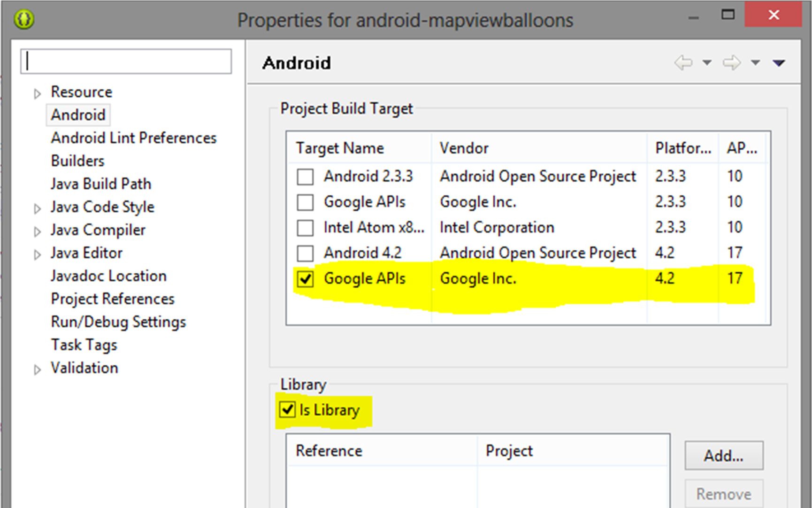This screenshot has height=508, width=812.
Task: Open Project References page
Action: coord(113,299)
